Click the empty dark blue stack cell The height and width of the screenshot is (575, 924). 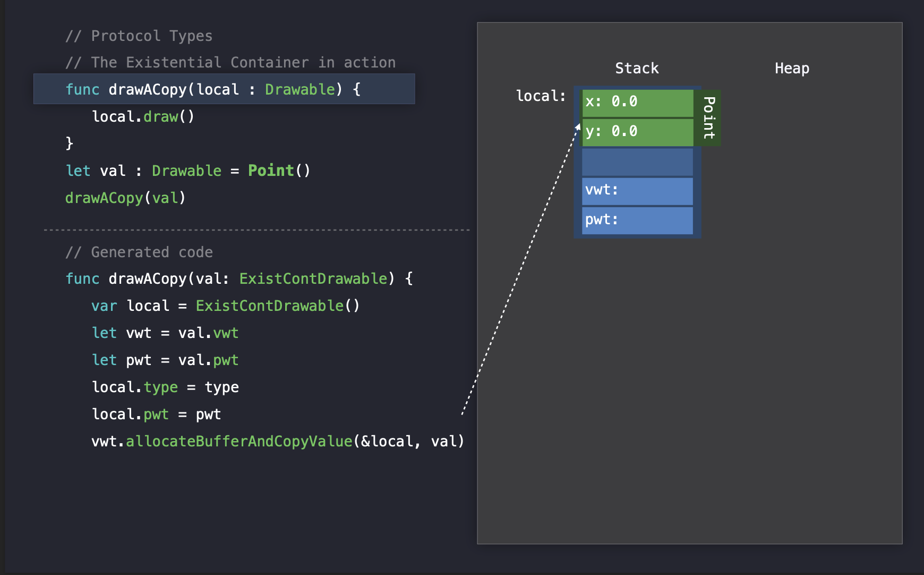[638, 162]
